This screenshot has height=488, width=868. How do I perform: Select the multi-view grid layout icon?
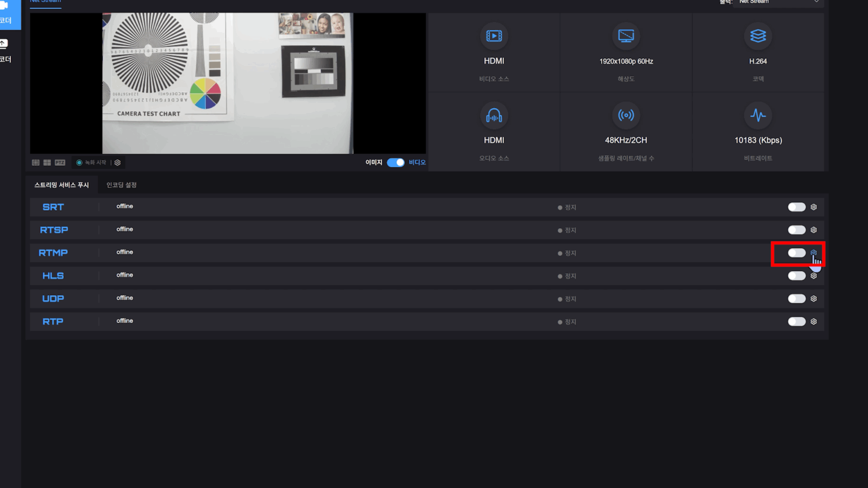(x=35, y=162)
